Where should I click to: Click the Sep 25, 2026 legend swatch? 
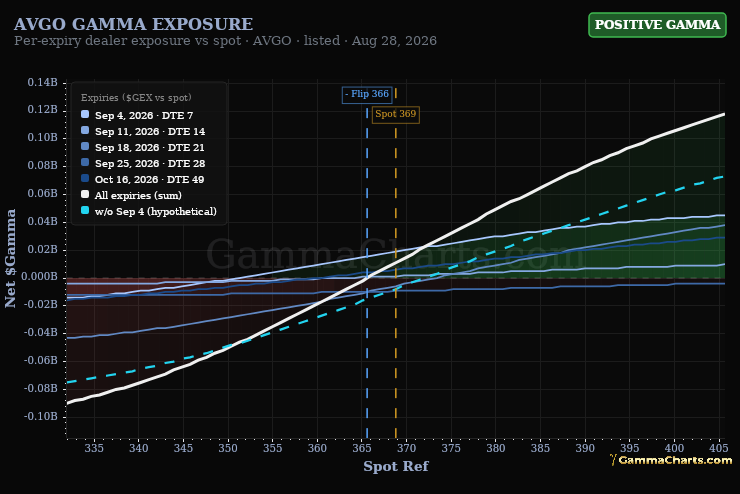coord(85,162)
